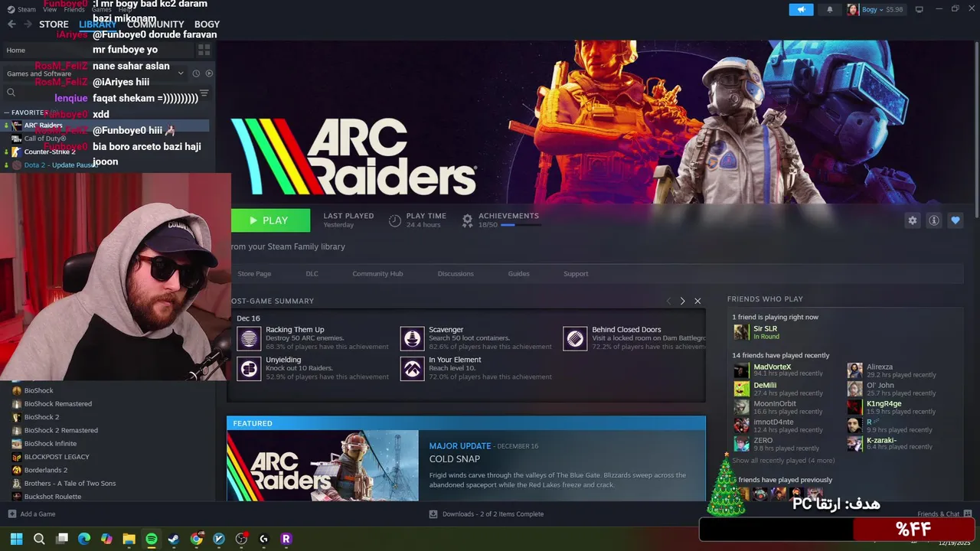
Task: Select Brothers - A Tale of Two Sons
Action: [70, 484]
